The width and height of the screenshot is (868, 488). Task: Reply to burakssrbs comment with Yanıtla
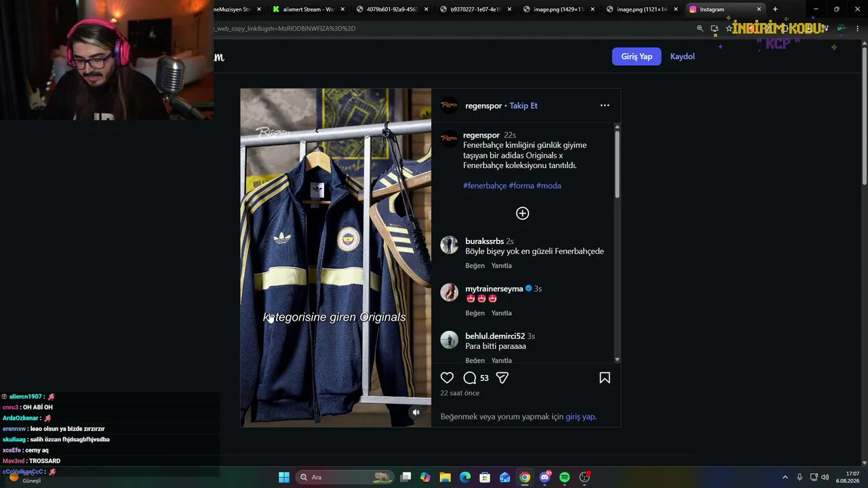pyautogui.click(x=501, y=266)
